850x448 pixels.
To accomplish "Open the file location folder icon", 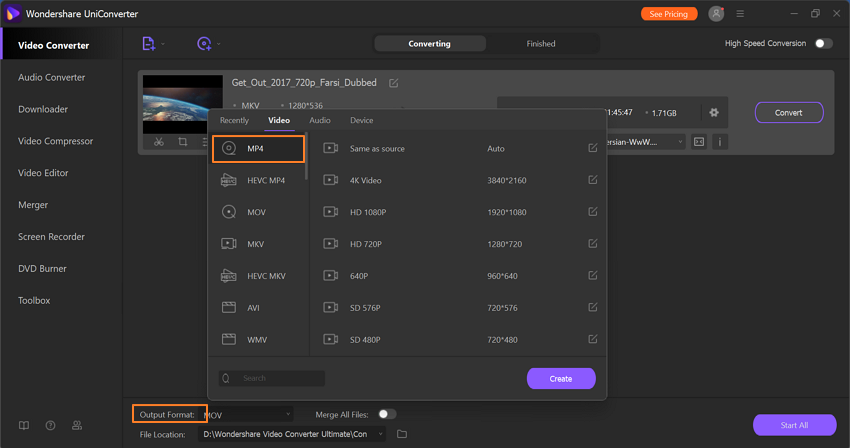I will [x=402, y=434].
